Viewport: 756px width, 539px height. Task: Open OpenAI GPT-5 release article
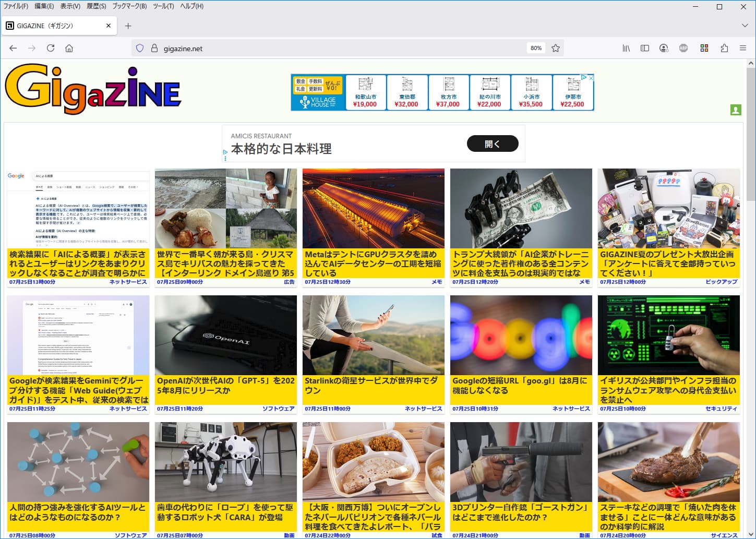(226, 386)
